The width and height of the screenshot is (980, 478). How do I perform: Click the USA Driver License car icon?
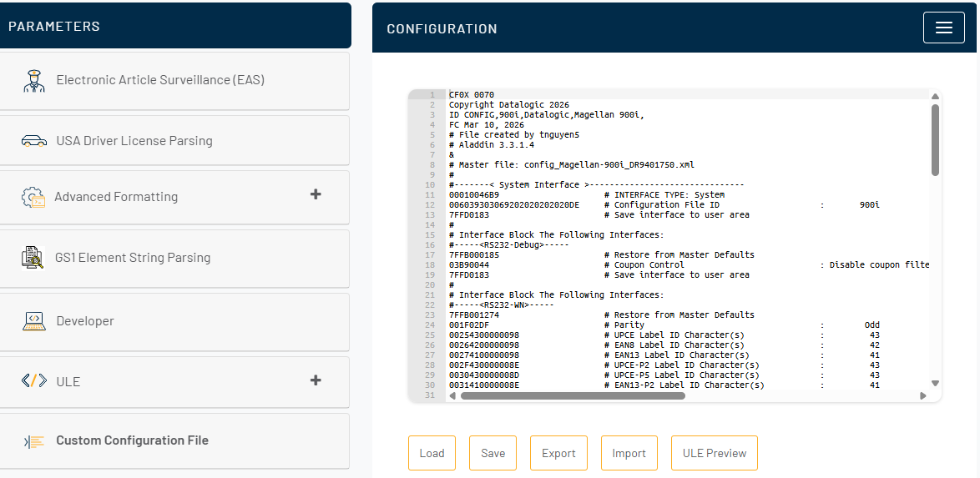[34, 141]
